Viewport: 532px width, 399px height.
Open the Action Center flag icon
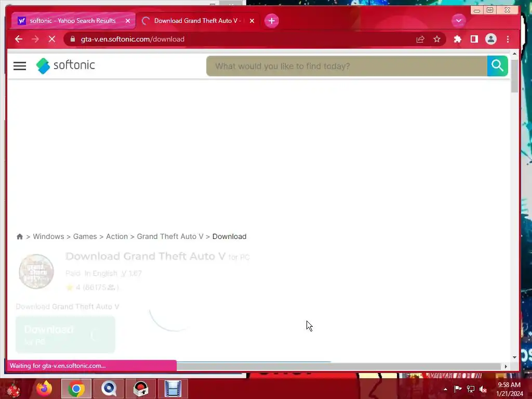(x=458, y=389)
